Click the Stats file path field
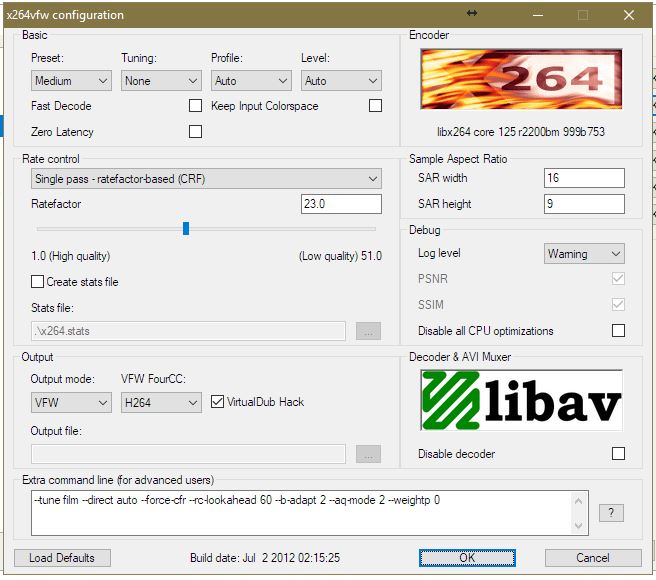 coord(188,331)
